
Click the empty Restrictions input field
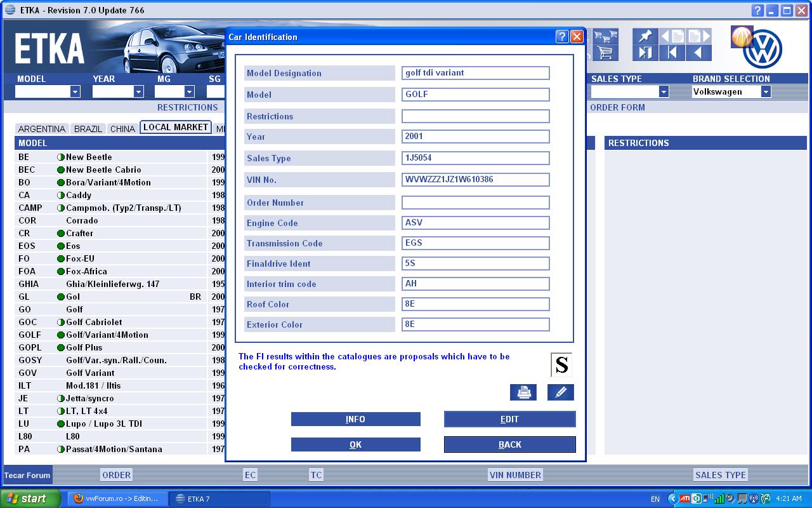[x=476, y=116]
